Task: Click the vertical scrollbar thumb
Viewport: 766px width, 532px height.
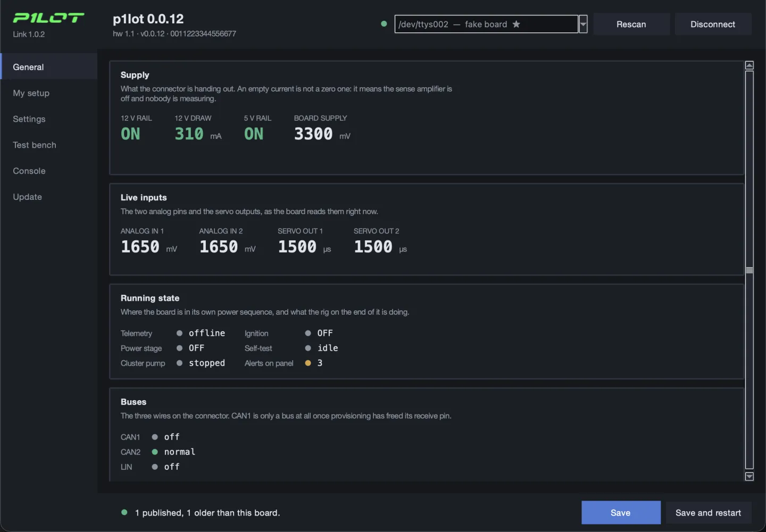Action: pos(750,270)
